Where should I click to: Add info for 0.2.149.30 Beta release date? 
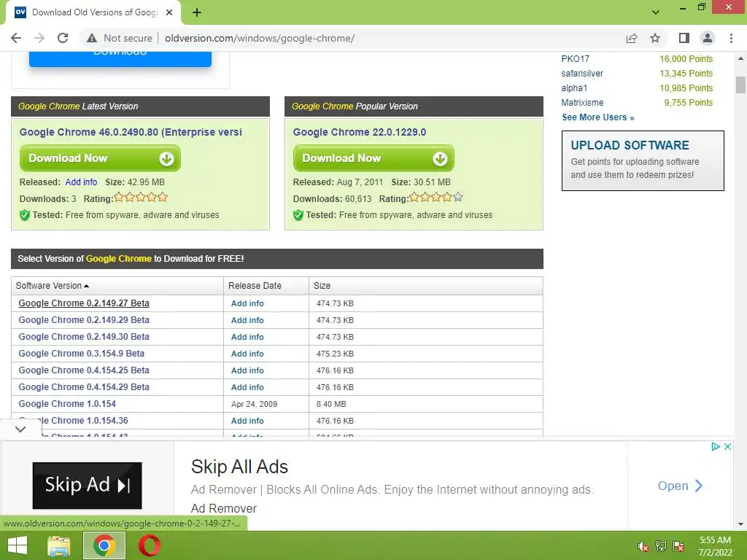(x=247, y=337)
